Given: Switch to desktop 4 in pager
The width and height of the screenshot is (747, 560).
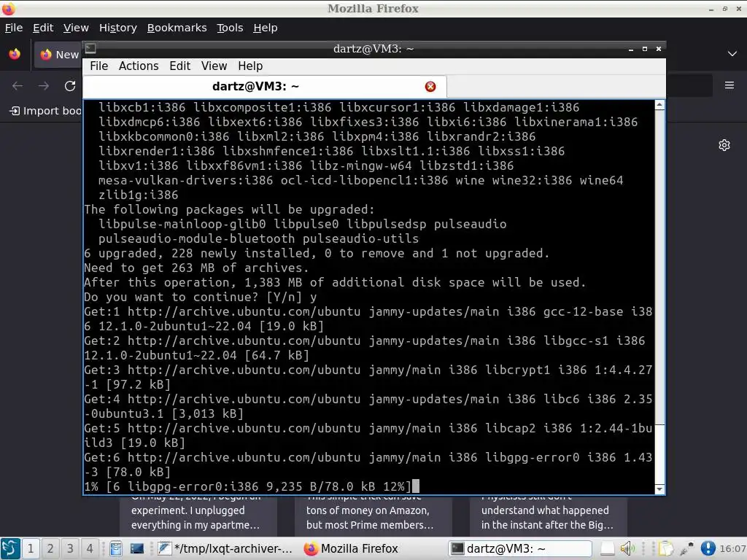Looking at the screenshot, I should click(x=89, y=548).
